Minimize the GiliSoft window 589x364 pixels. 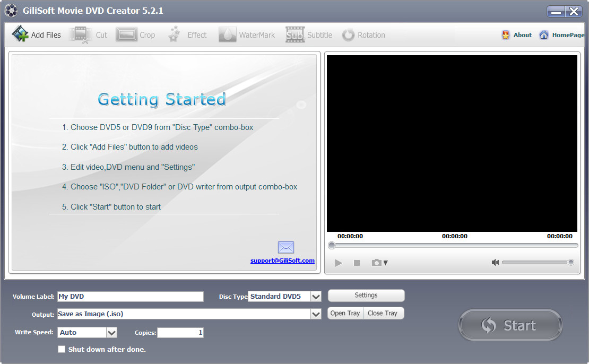click(x=556, y=12)
